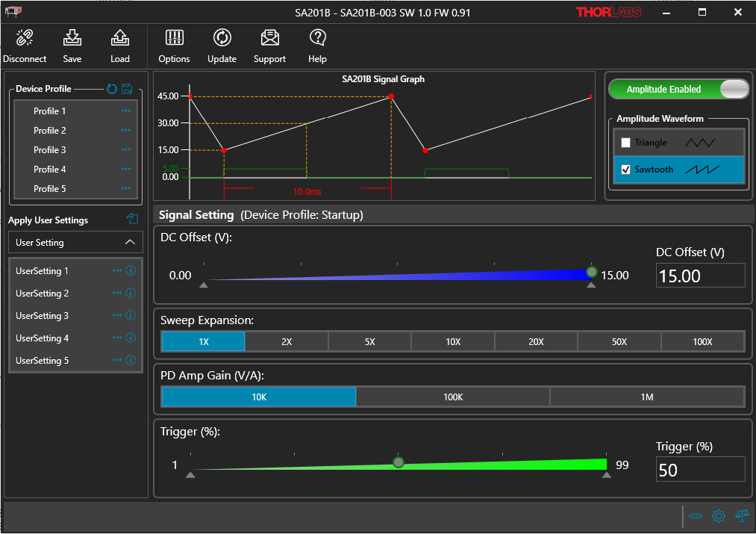Viewport: 756px width, 534px height.
Task: Click the Device Profile refresh icon
Action: [112, 89]
